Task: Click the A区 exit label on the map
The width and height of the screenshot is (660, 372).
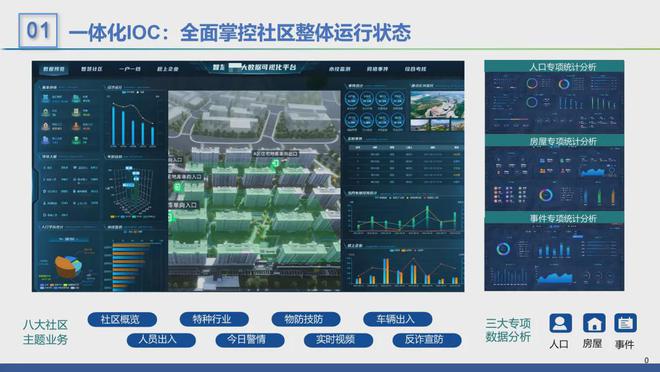Action: [276, 154]
